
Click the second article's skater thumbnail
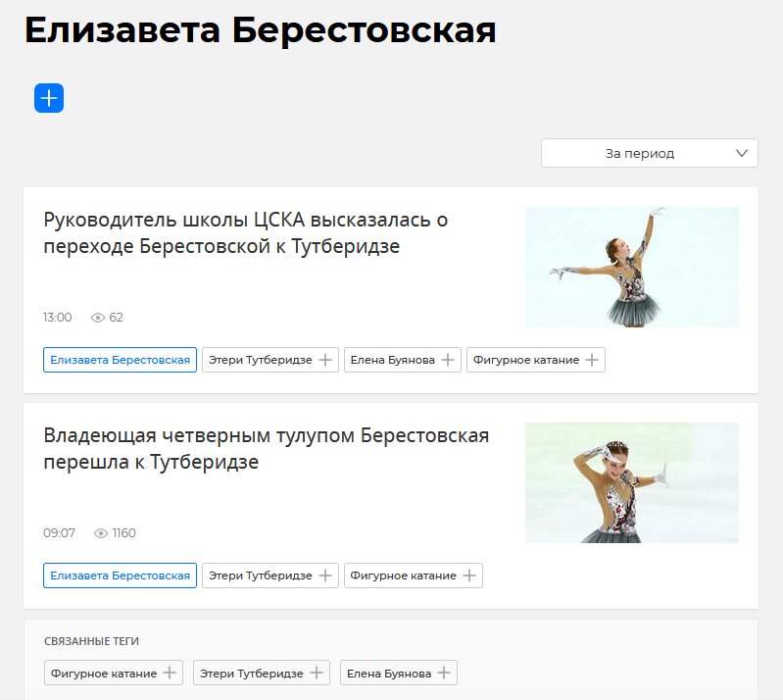(x=631, y=482)
